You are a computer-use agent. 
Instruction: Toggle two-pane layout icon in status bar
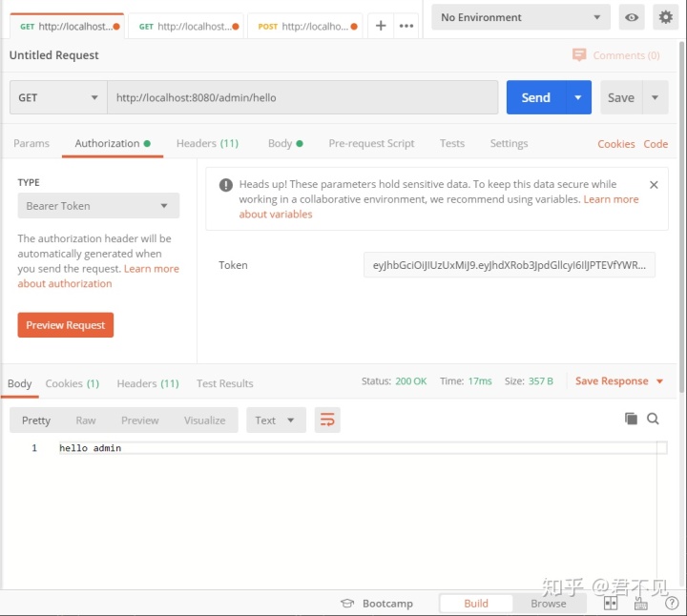(611, 604)
